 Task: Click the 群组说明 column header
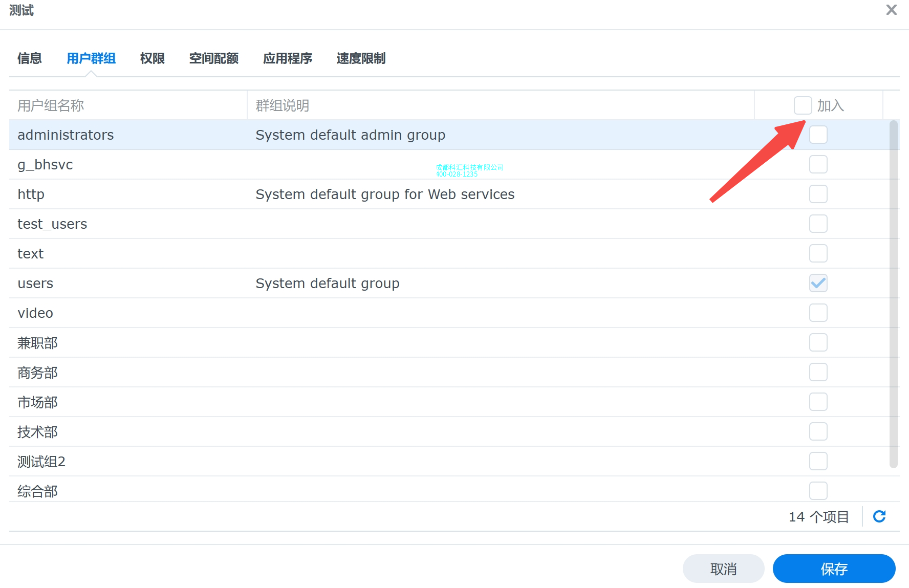(x=283, y=105)
